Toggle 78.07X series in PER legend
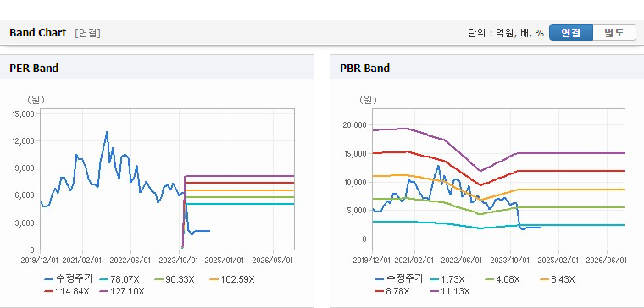Viewport: 644px width, 308px height. pyautogui.click(x=119, y=279)
